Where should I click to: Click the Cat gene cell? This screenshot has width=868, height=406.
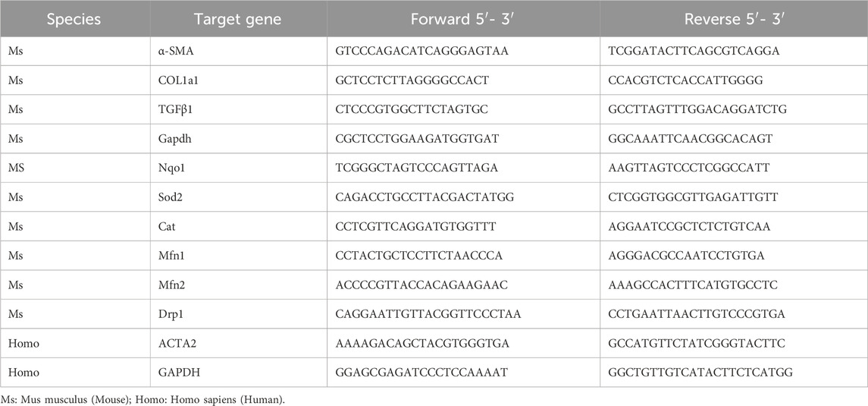(165, 226)
